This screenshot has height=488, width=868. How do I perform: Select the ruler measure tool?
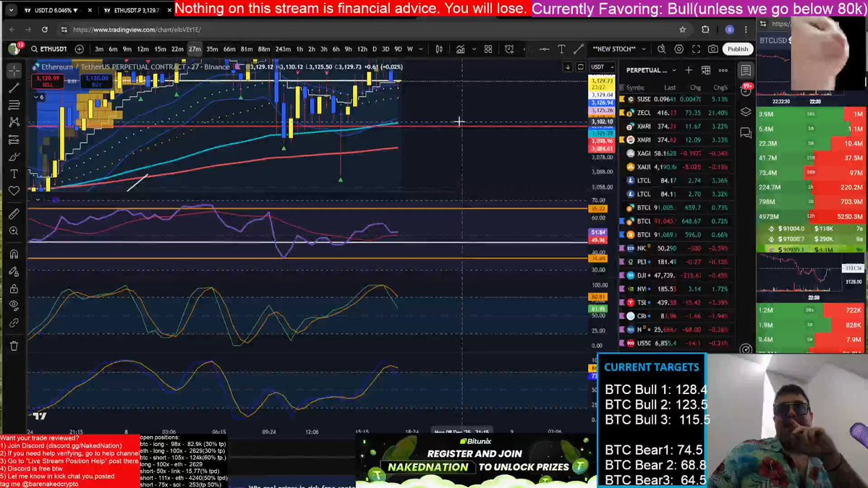pyautogui.click(x=14, y=214)
